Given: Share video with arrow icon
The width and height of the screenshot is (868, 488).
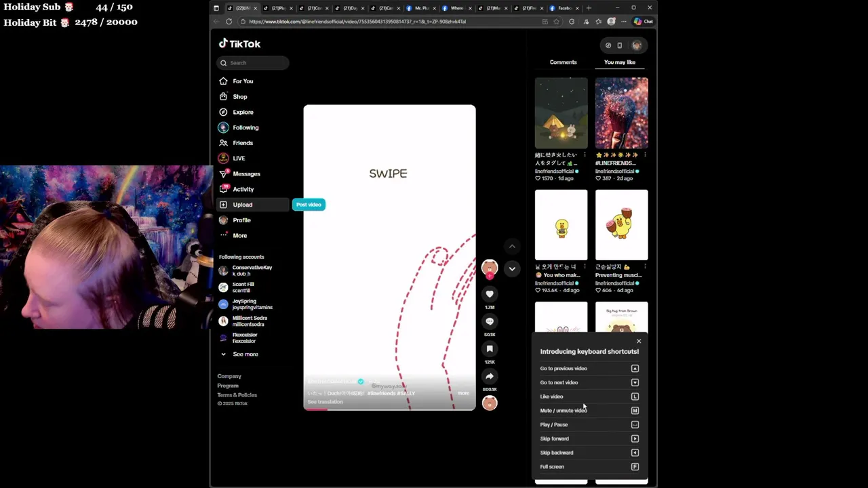Looking at the screenshot, I should 490,376.
